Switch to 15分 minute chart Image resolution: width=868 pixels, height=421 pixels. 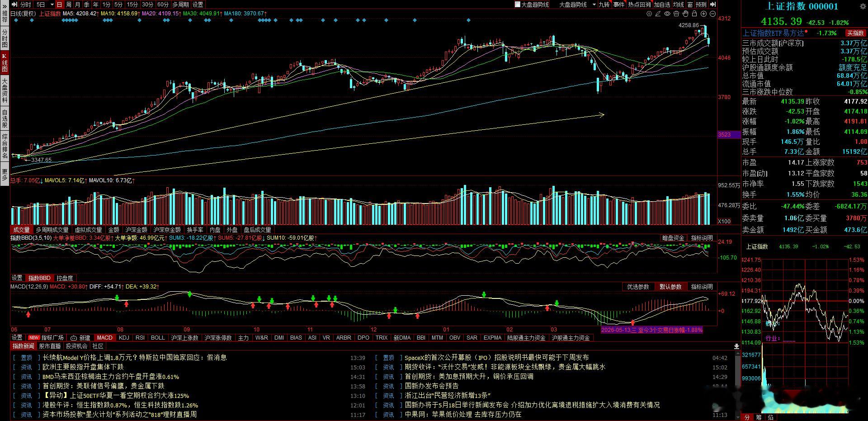click(x=132, y=5)
